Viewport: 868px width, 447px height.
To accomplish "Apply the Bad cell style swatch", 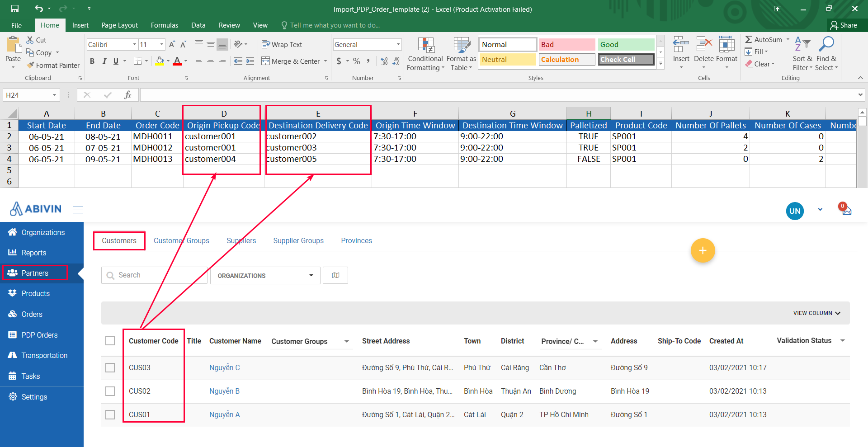I will click(x=567, y=44).
